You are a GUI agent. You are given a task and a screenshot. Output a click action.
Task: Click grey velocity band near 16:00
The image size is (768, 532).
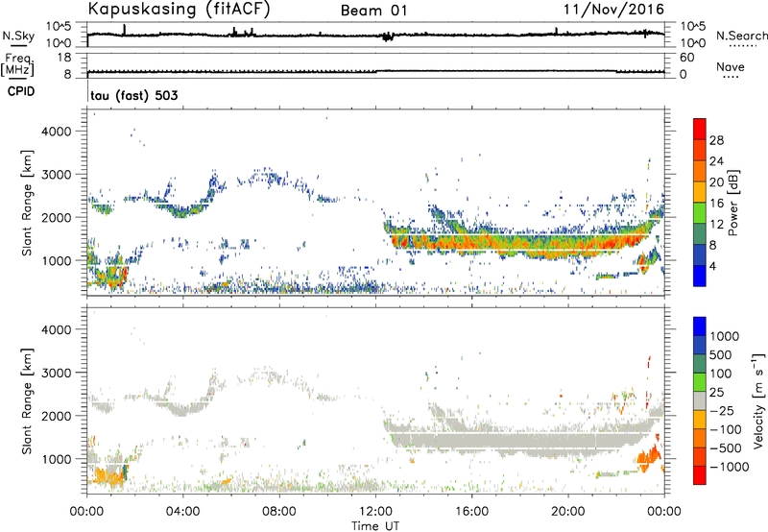tap(471, 441)
